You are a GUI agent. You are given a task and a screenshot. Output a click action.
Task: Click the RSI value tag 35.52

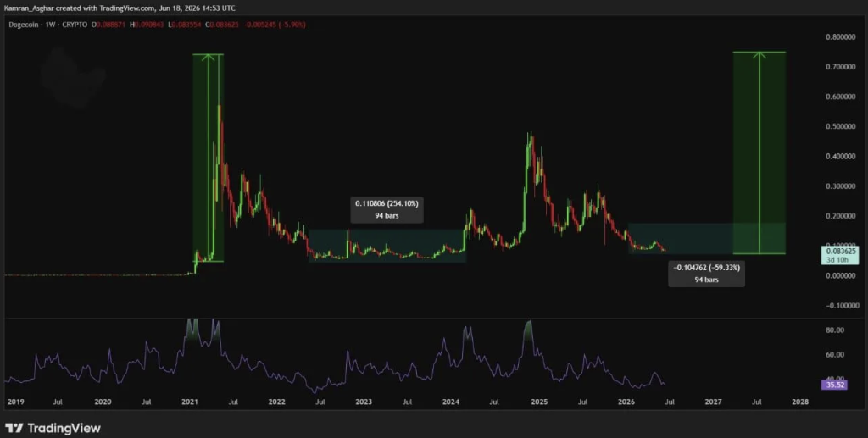coord(835,385)
